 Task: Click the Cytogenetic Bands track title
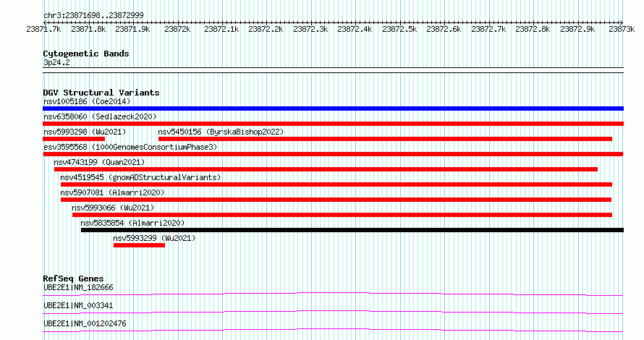tap(86, 54)
